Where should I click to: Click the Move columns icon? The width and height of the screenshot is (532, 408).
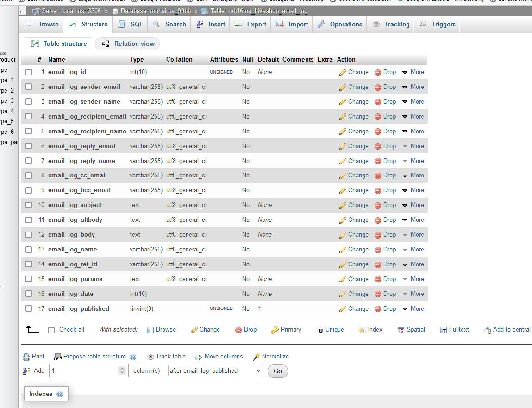[199, 357]
